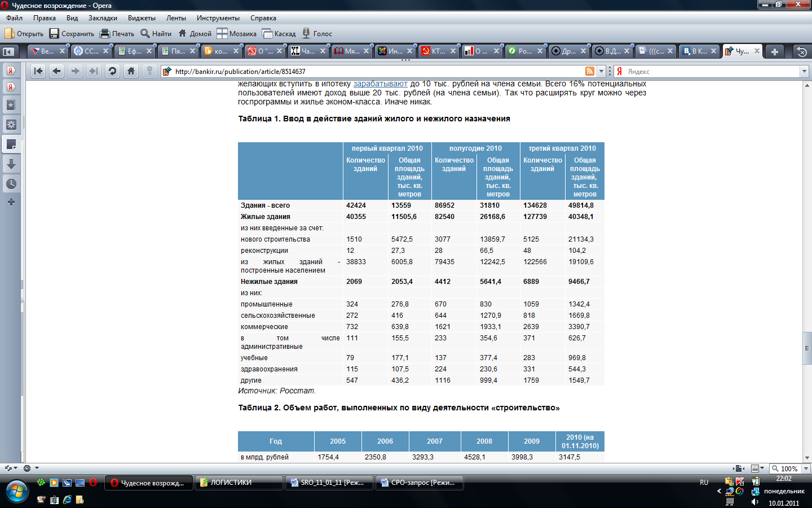The height and width of the screenshot is (508, 812).
Task: Toggle the side panel button left of tabs
Action: (8, 51)
